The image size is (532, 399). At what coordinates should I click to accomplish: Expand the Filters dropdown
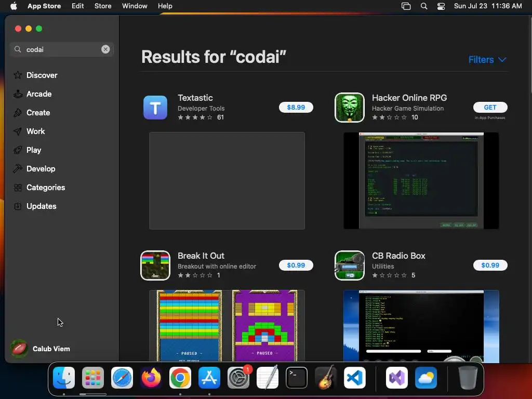[487, 60]
